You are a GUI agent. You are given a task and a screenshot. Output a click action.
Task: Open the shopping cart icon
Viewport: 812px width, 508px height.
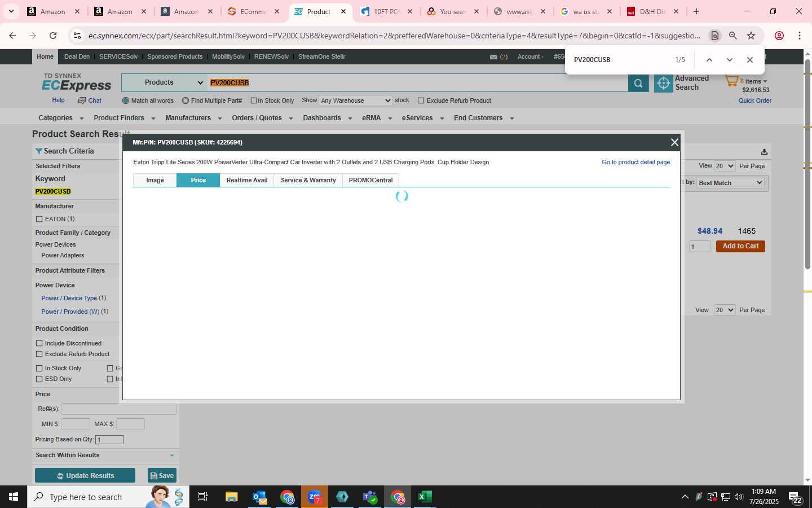(731, 82)
